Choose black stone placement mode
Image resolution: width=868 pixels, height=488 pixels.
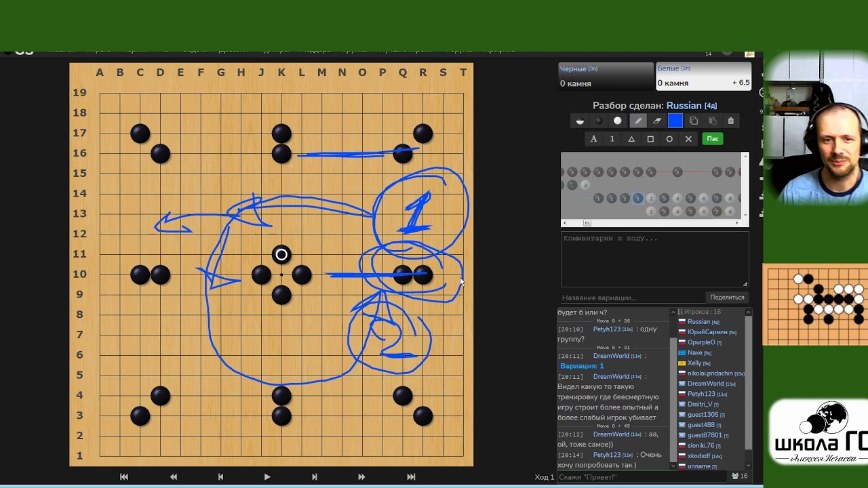(x=599, y=121)
